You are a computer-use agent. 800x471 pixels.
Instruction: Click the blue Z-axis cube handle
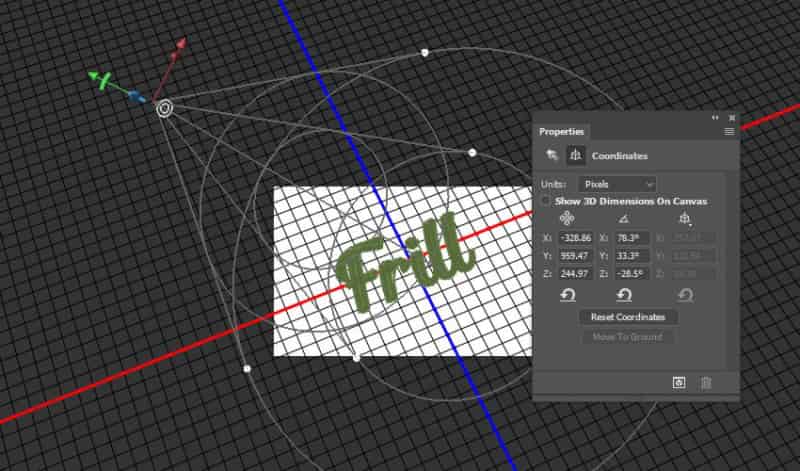click(x=136, y=96)
